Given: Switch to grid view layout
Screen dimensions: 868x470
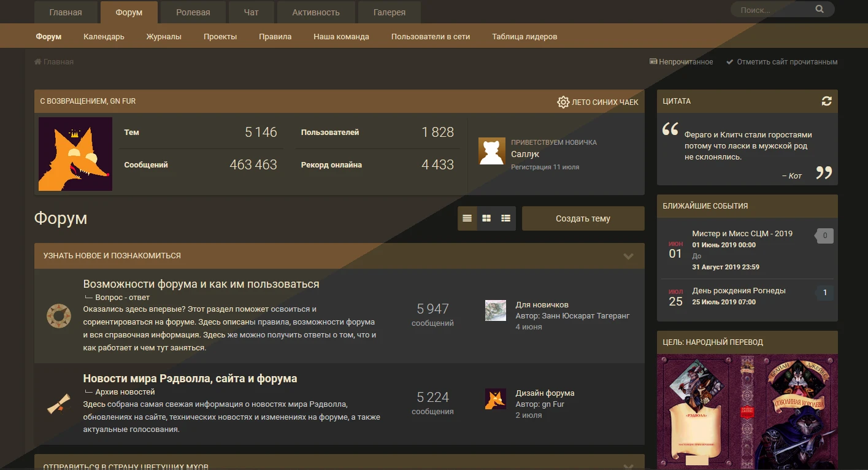Looking at the screenshot, I should (x=486, y=218).
